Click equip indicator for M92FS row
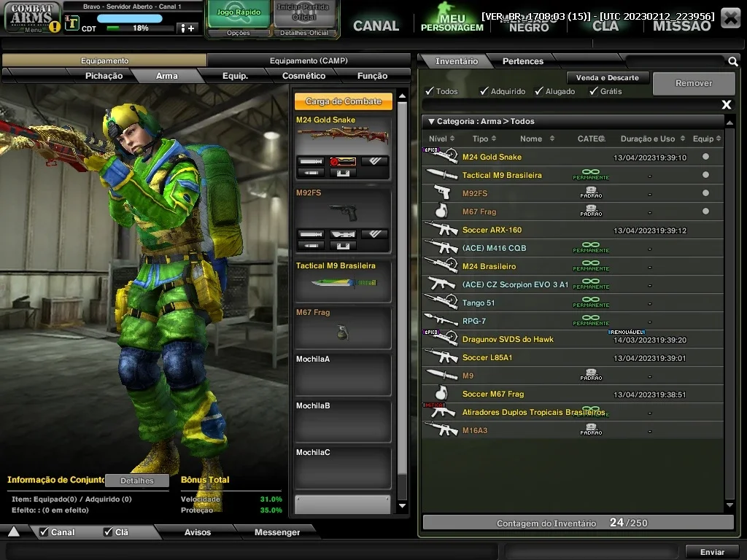747x560 pixels. click(705, 192)
